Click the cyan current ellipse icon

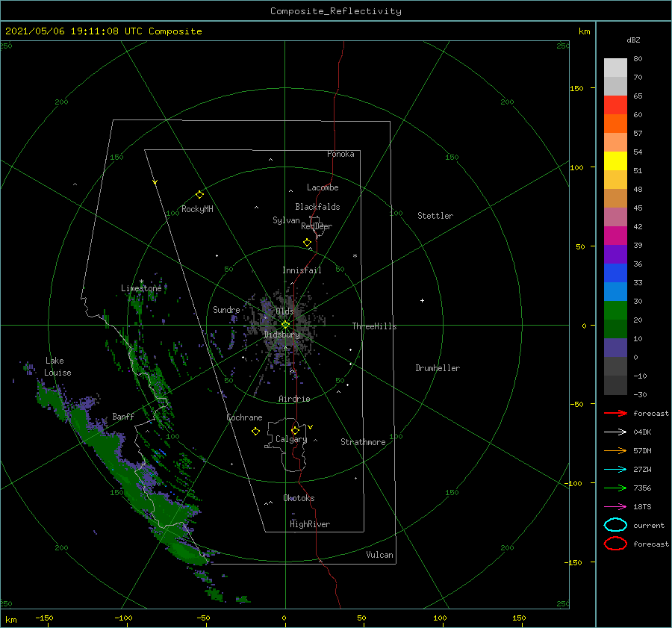coord(615,525)
